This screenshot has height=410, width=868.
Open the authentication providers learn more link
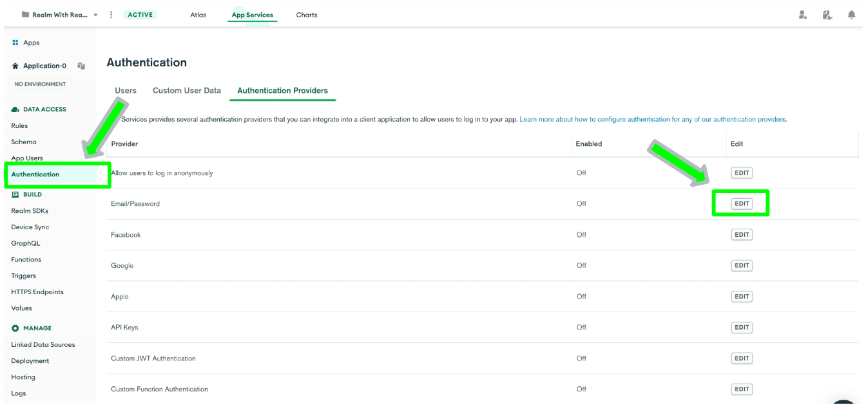click(653, 120)
